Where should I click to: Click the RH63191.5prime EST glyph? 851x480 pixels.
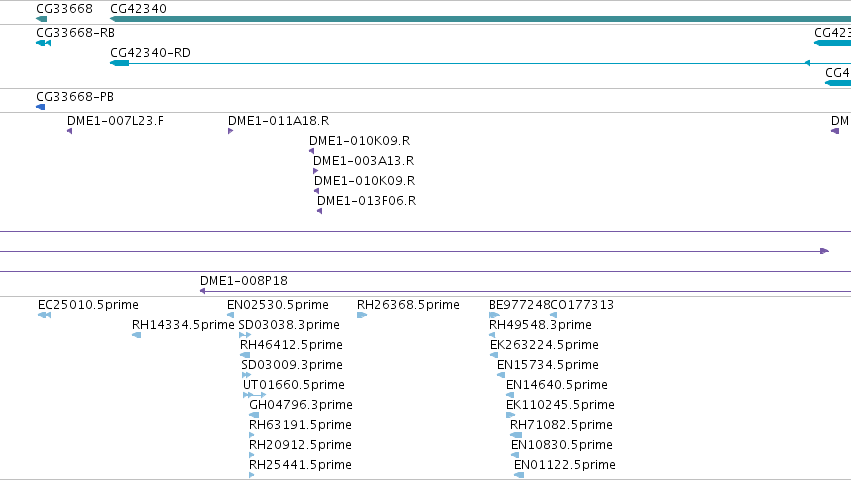[252, 435]
